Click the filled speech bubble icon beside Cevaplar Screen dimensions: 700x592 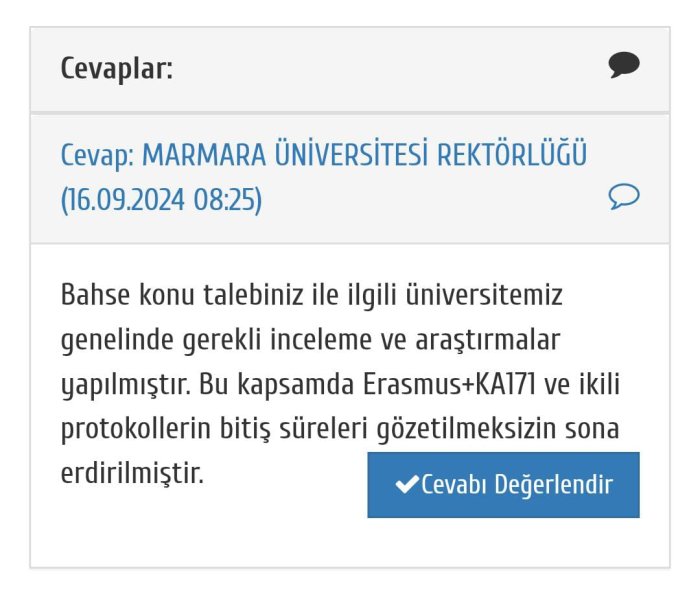coord(623,67)
